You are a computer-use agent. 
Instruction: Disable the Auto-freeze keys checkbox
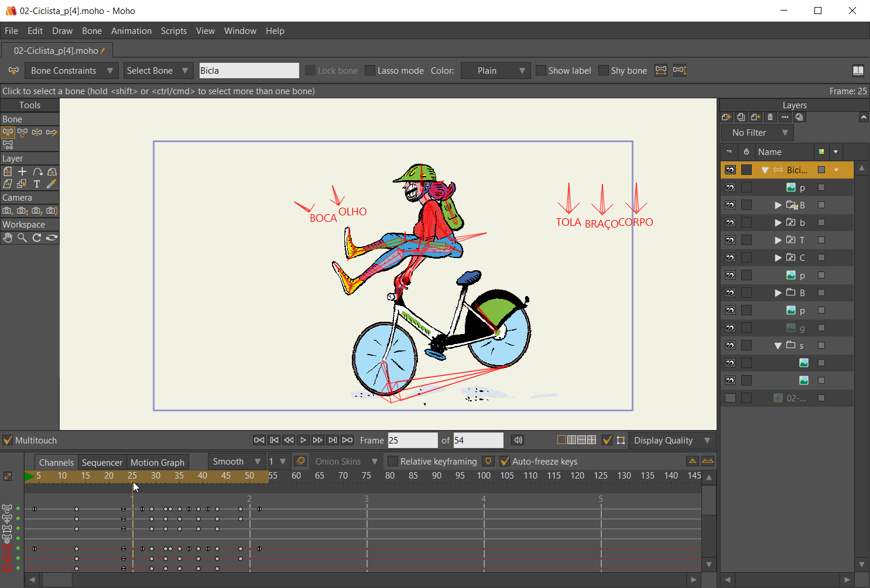[505, 462]
